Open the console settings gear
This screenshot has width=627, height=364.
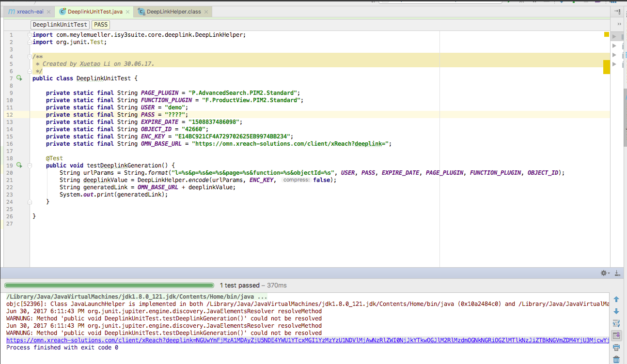tap(604, 273)
